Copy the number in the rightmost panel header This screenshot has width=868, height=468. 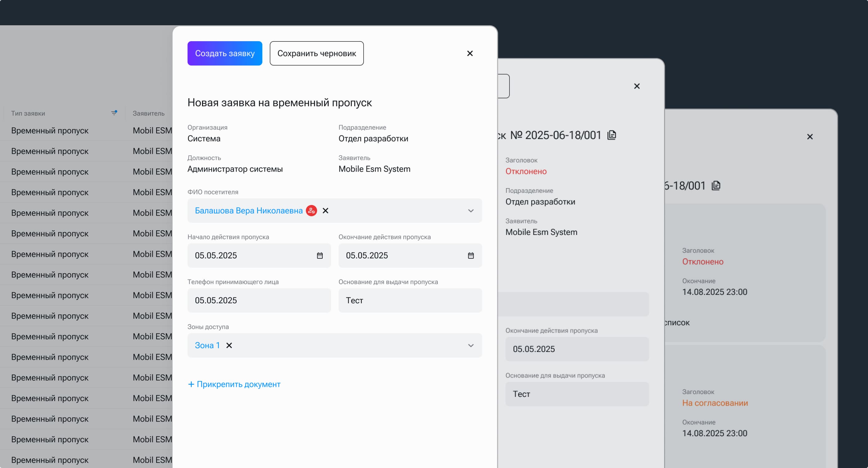716,185
